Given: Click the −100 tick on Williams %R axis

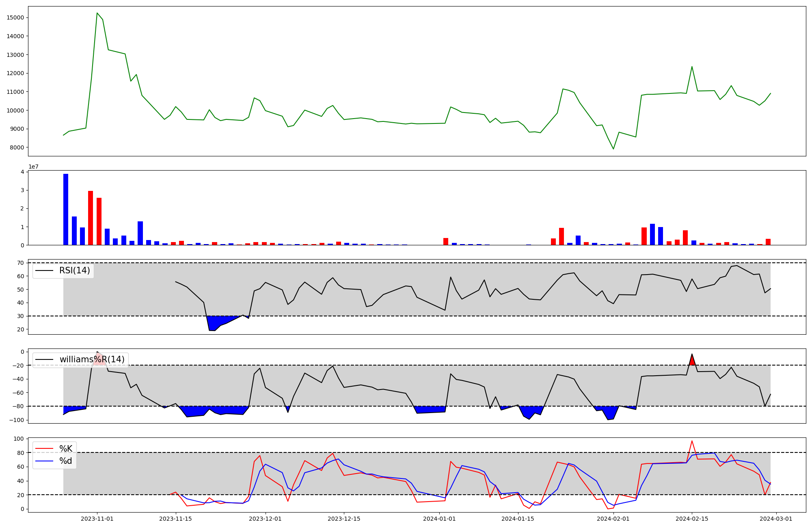Looking at the screenshot, I should 17,420.
